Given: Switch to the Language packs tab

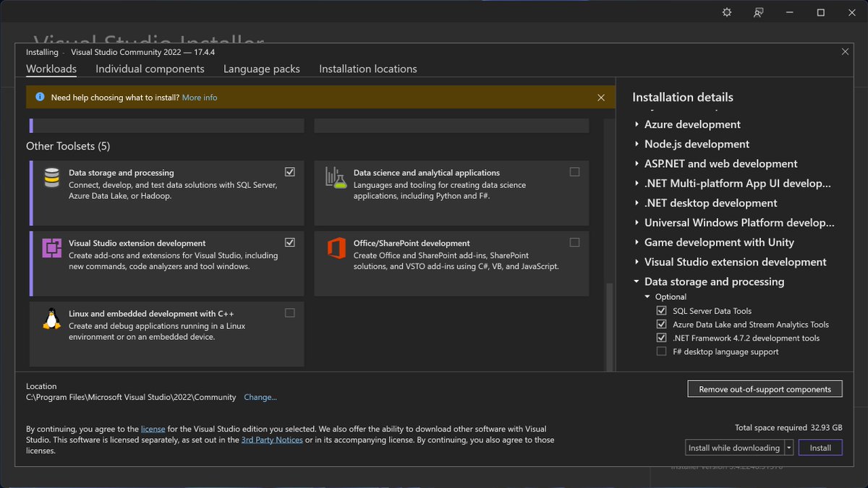Looking at the screenshot, I should (262, 69).
